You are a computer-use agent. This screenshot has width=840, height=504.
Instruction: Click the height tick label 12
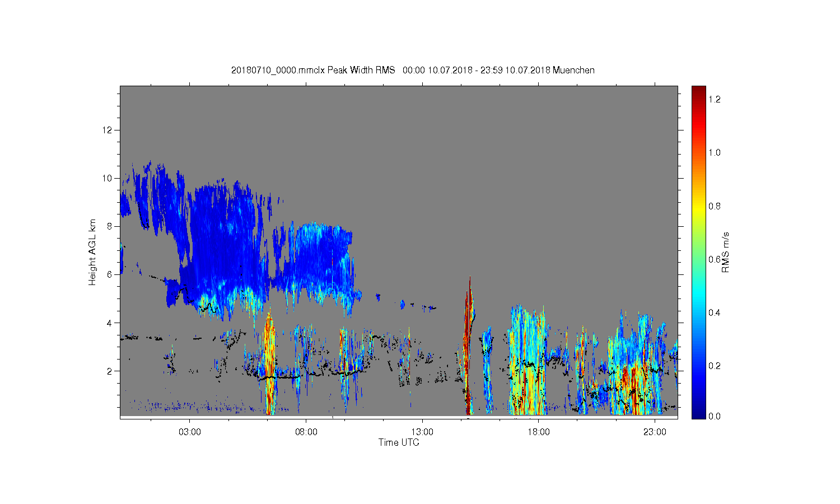[108, 130]
